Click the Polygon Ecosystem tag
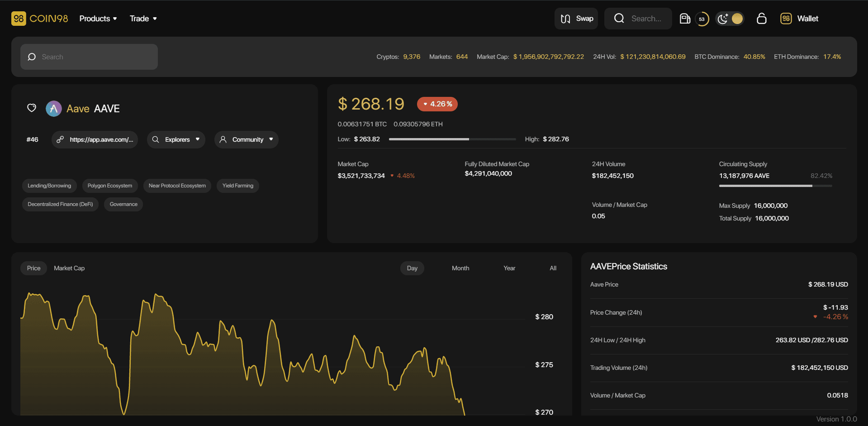 [x=110, y=186]
